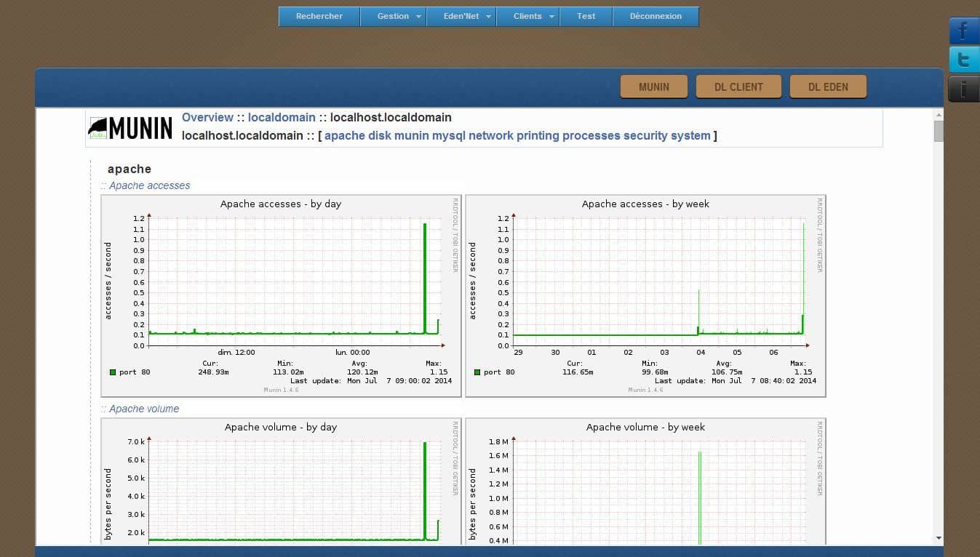Expand the Eden'Net dropdown menu

461,16
